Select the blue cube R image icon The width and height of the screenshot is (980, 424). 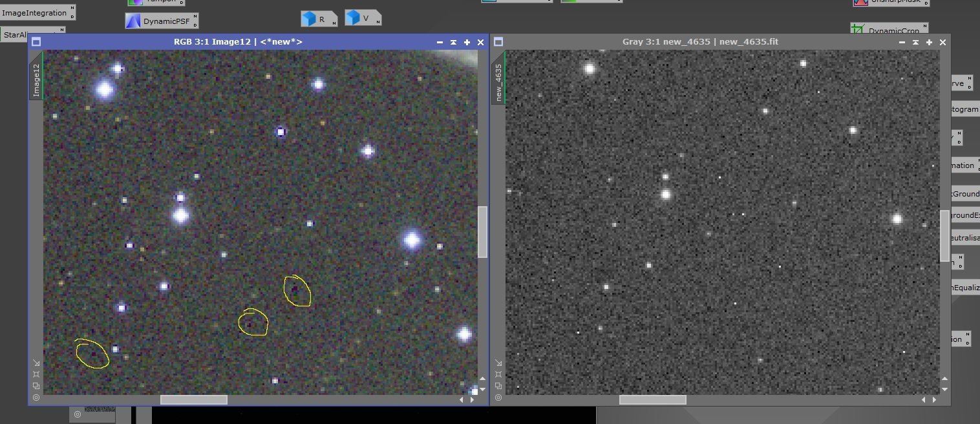[x=319, y=19]
